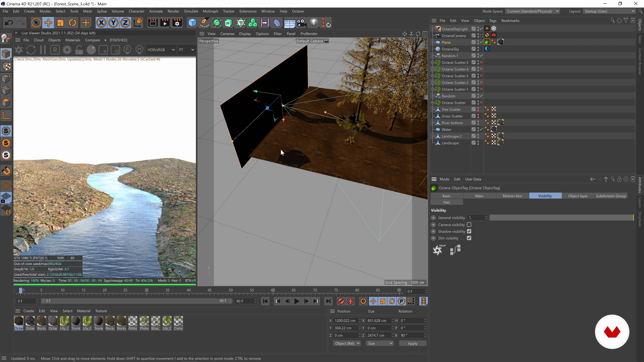Viewport: 644px width, 362px height.
Task: Select the Live Selection tool
Action: pyautogui.click(x=36, y=23)
